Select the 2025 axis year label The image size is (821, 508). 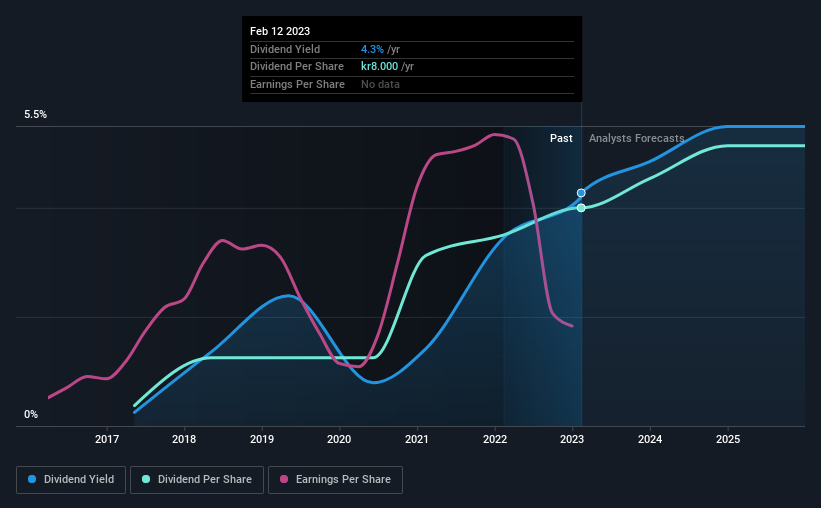[x=728, y=439]
